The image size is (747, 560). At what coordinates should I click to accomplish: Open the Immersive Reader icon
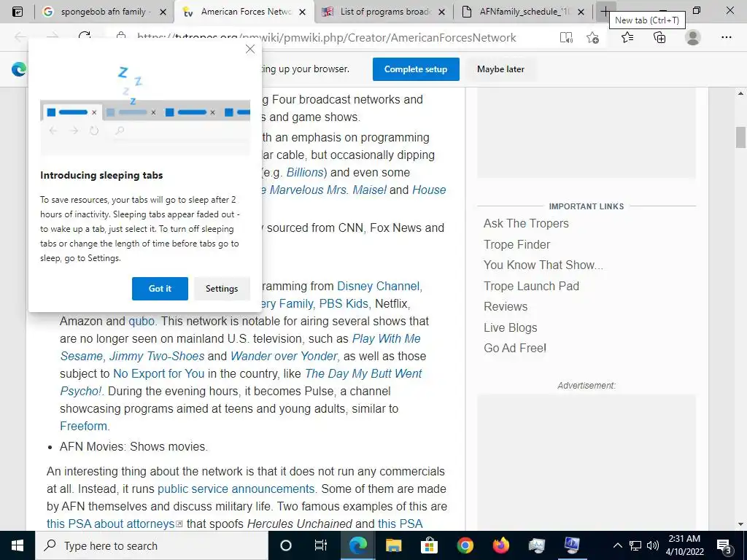click(566, 38)
